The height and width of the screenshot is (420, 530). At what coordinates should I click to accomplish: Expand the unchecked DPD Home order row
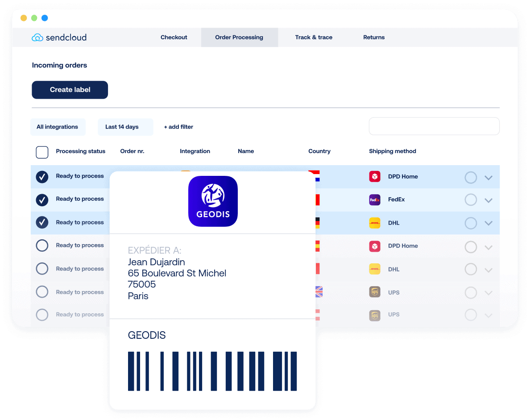click(x=489, y=248)
